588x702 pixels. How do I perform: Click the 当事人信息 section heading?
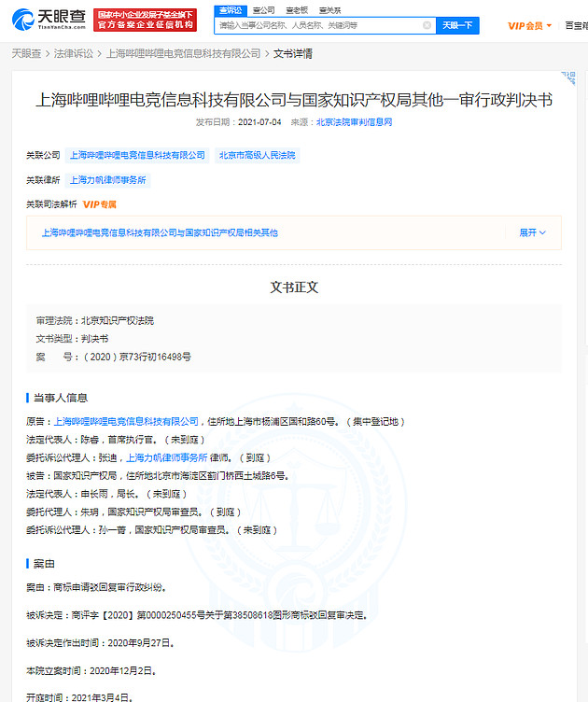click(x=61, y=398)
